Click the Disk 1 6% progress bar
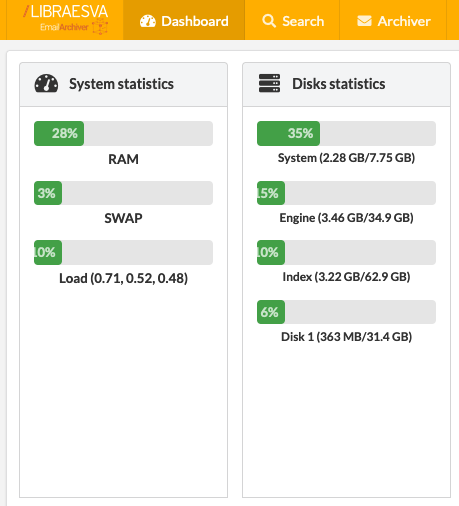This screenshot has width=459, height=506. pos(346,312)
